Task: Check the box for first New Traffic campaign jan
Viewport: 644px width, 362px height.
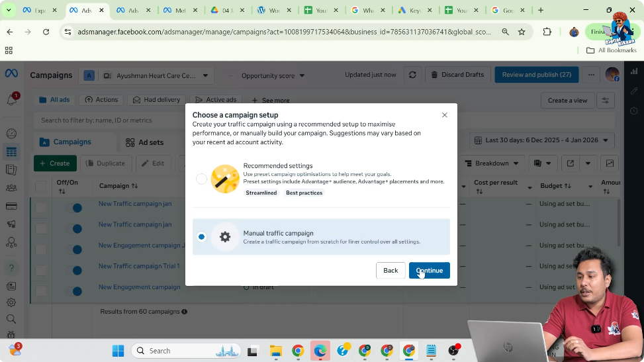Action: coord(40,208)
